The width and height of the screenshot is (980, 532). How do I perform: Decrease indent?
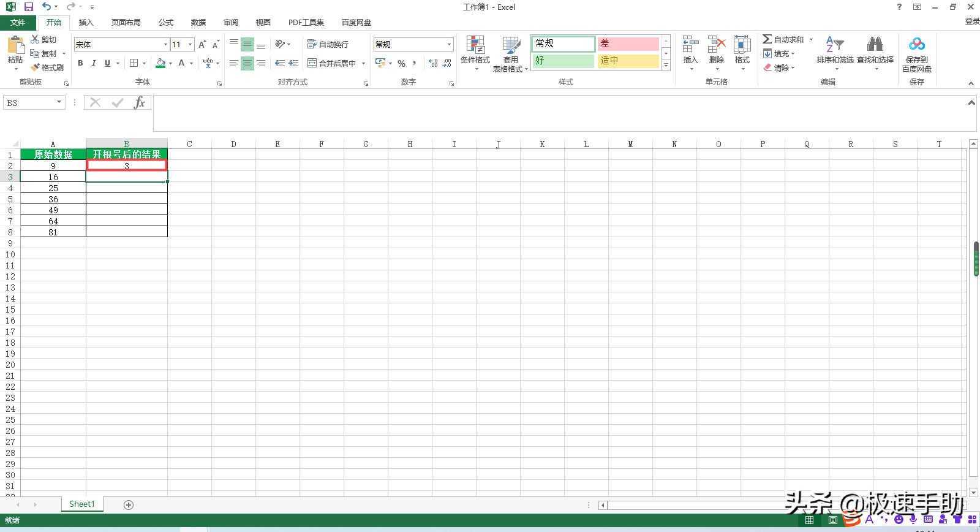[280, 63]
